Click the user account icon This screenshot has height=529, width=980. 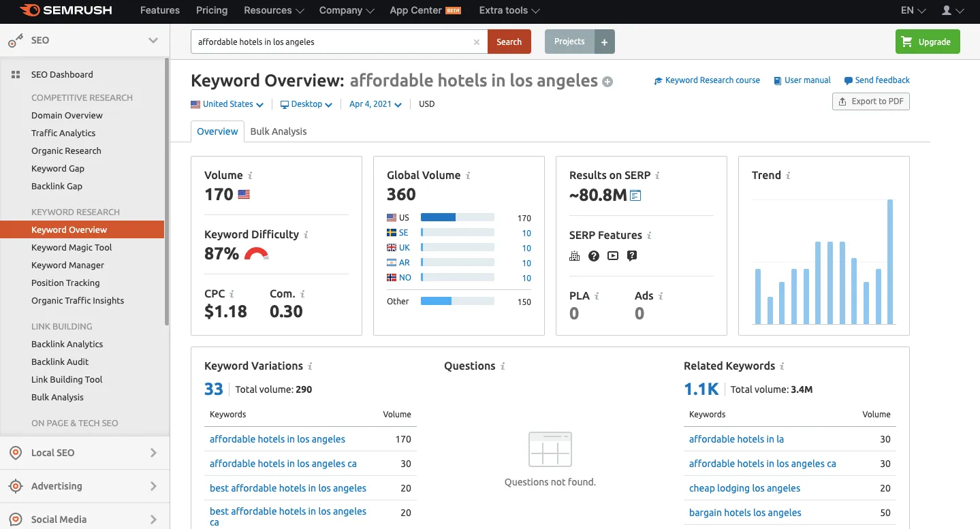(947, 11)
